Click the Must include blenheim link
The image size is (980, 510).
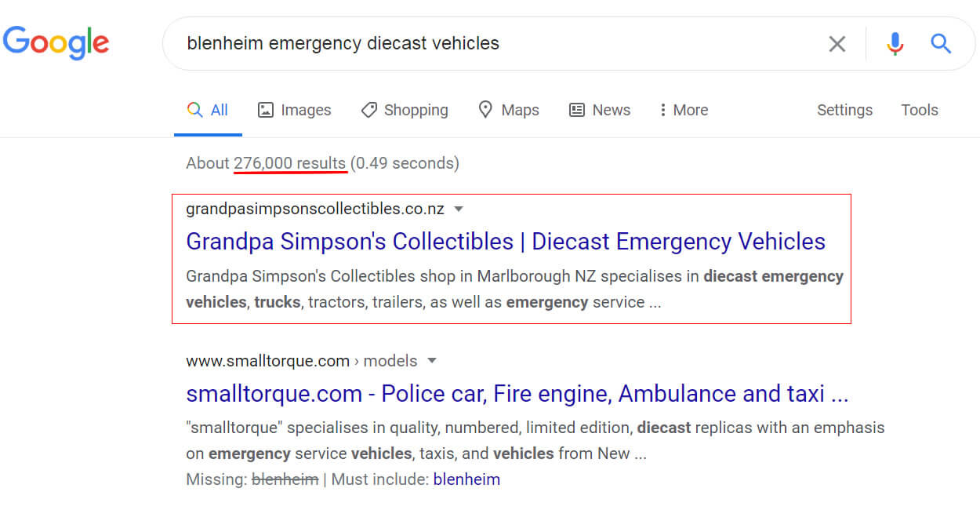[x=466, y=479]
